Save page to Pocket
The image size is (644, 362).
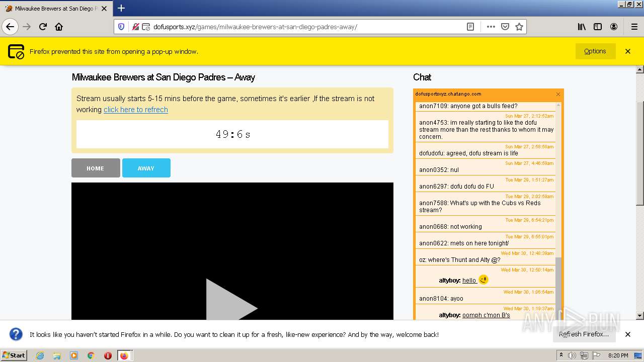pos(505,27)
